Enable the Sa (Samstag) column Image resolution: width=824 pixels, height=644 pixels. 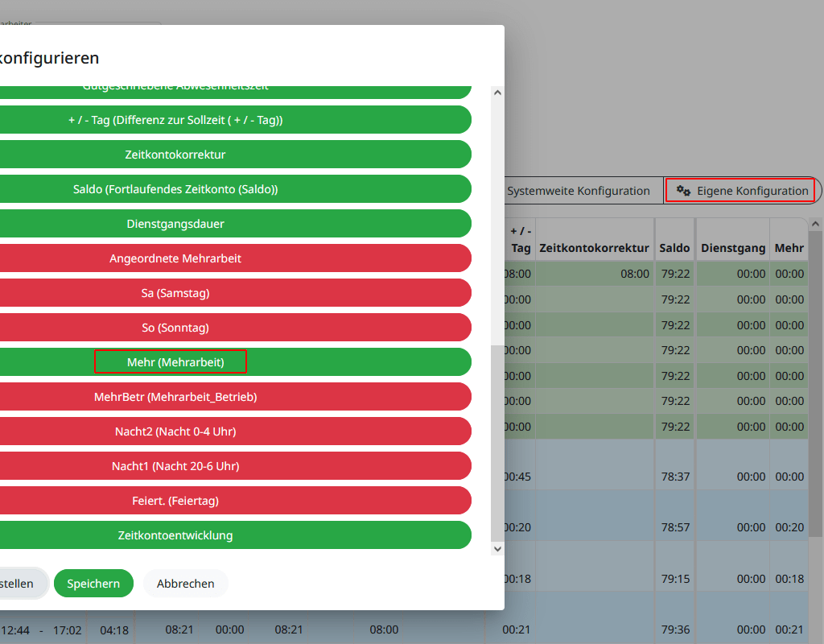click(x=175, y=293)
